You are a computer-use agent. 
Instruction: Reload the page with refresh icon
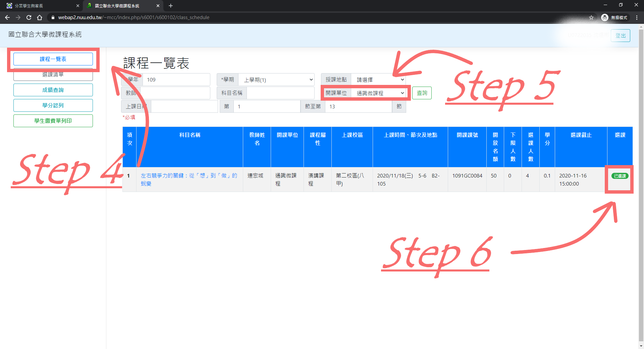point(29,17)
